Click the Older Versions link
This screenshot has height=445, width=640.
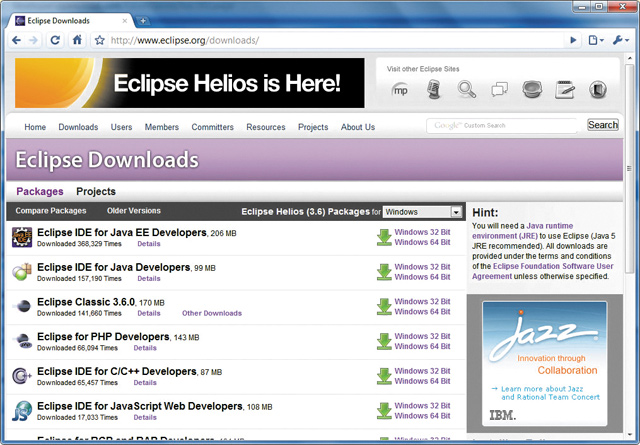[134, 211]
